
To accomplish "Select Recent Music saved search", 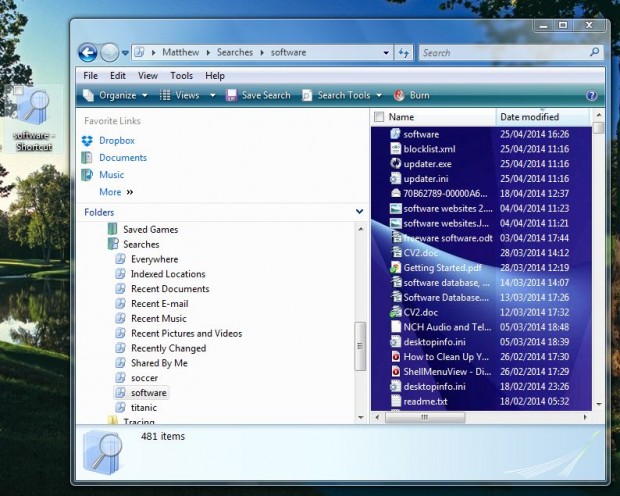I will 159,318.
